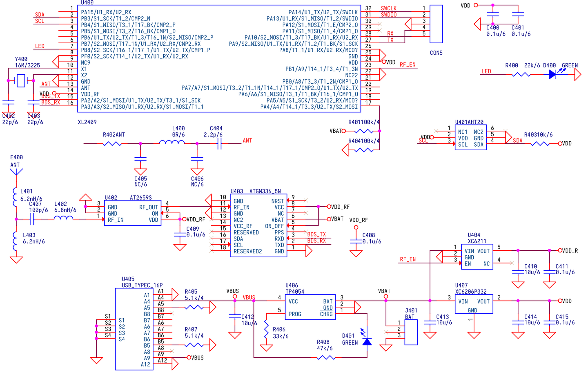Screen dimensions: 588x379
Task: Click the U402 AT2659S amplifier block
Action: (133, 213)
